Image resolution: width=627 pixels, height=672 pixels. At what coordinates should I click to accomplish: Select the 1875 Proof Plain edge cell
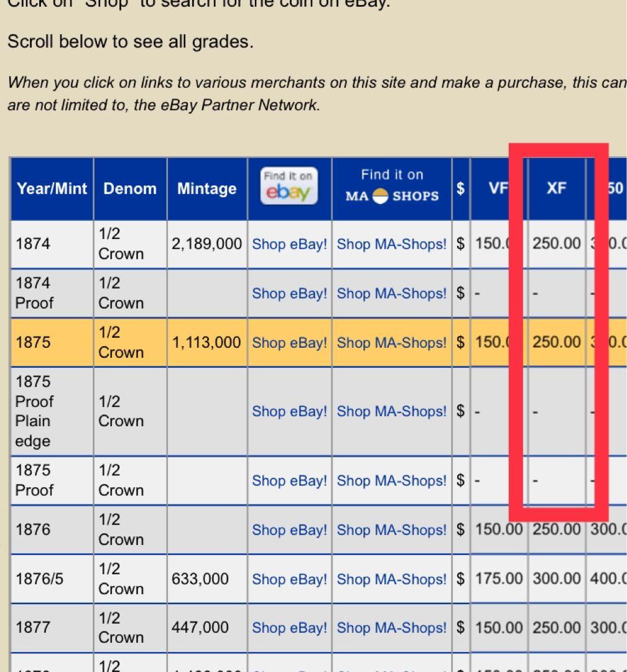pos(35,411)
